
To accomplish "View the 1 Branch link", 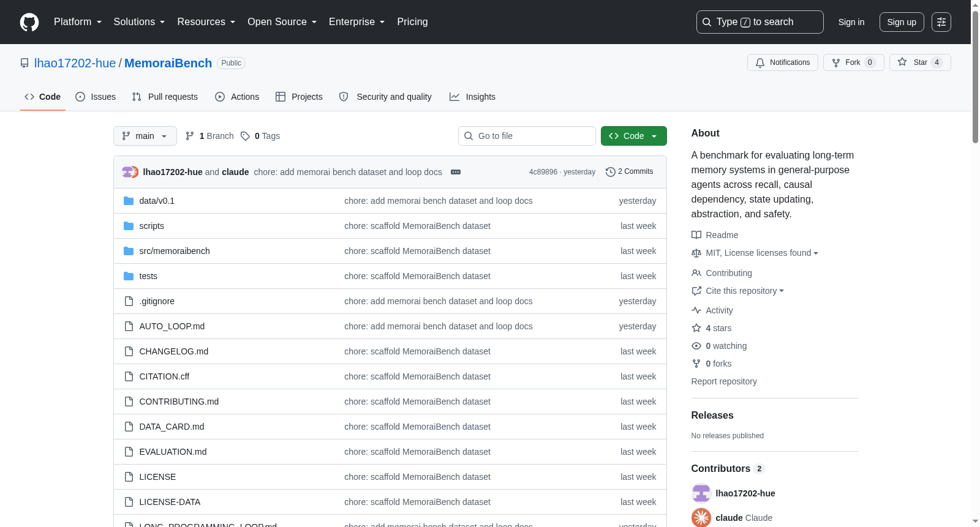I will click(209, 136).
